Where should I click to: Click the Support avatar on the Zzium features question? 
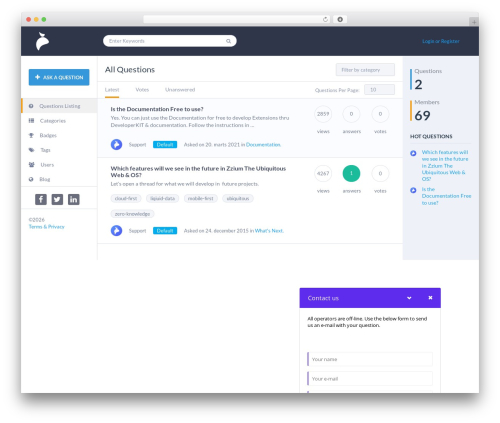116,230
